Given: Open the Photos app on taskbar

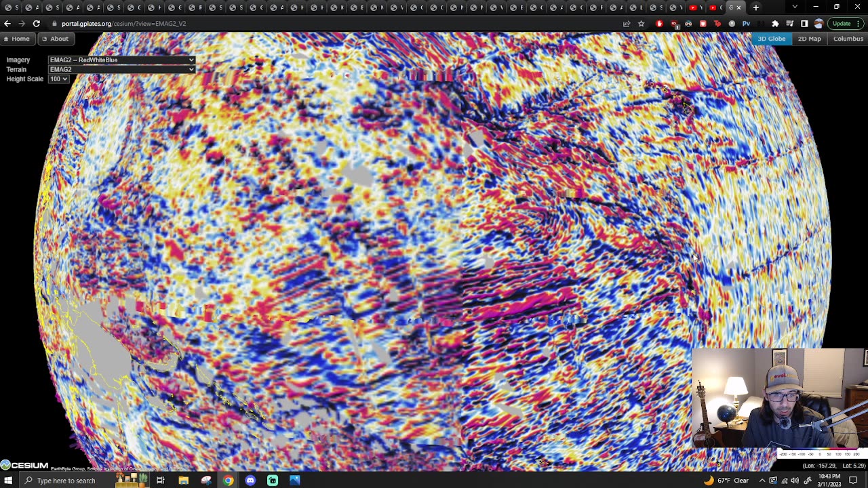Looking at the screenshot, I should pos(295,481).
